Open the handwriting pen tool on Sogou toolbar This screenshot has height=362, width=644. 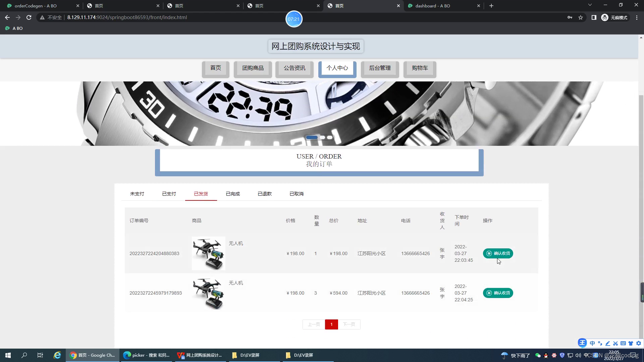coord(608,343)
